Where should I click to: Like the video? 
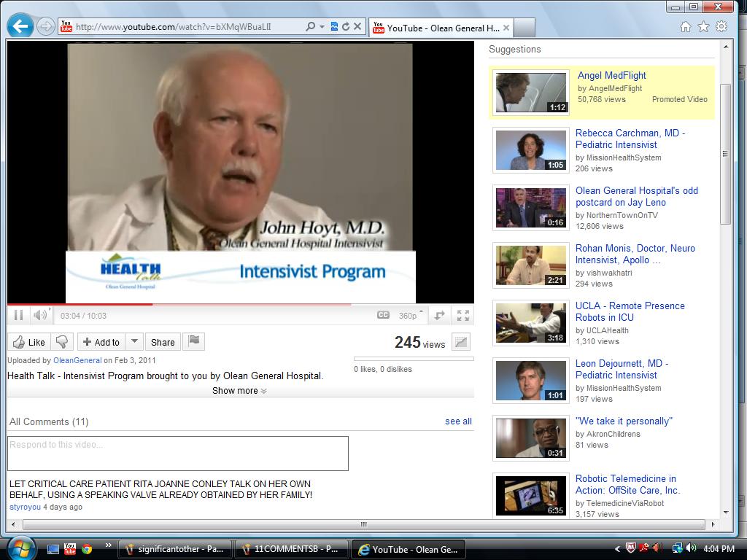click(29, 342)
